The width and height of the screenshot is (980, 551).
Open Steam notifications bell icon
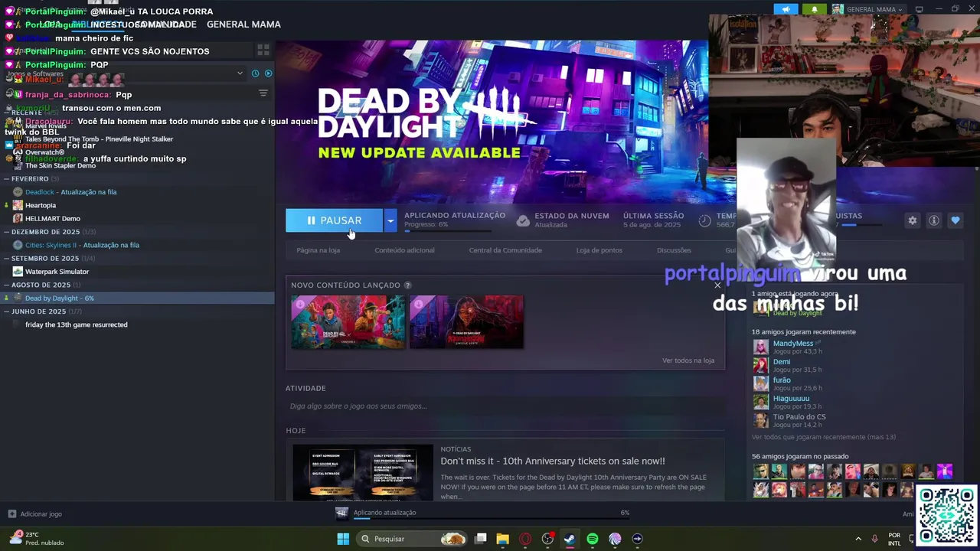tap(814, 9)
